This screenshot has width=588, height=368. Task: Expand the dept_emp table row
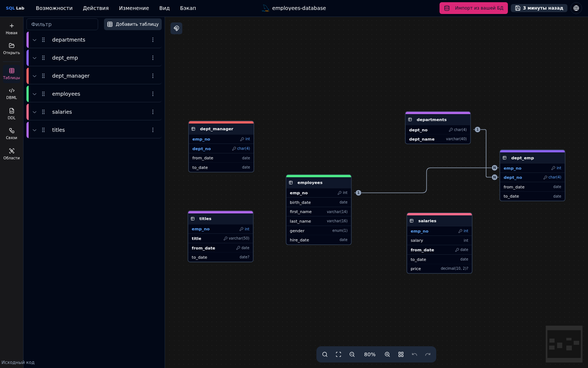pos(35,58)
